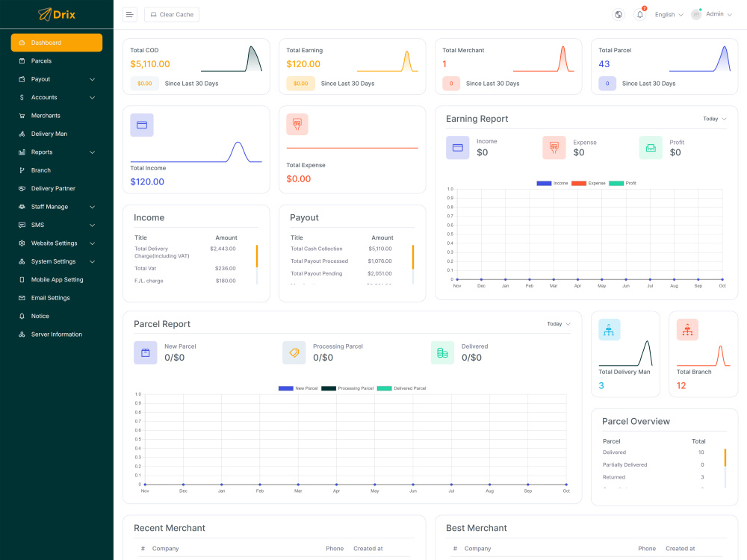747x560 pixels.
Task: Open the notifications bell
Action: (640, 15)
